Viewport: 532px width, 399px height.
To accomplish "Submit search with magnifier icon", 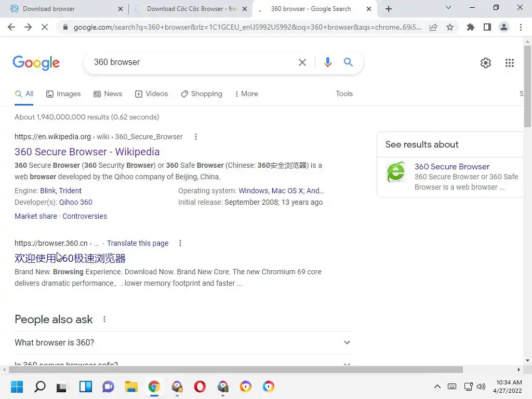I will (x=348, y=62).
